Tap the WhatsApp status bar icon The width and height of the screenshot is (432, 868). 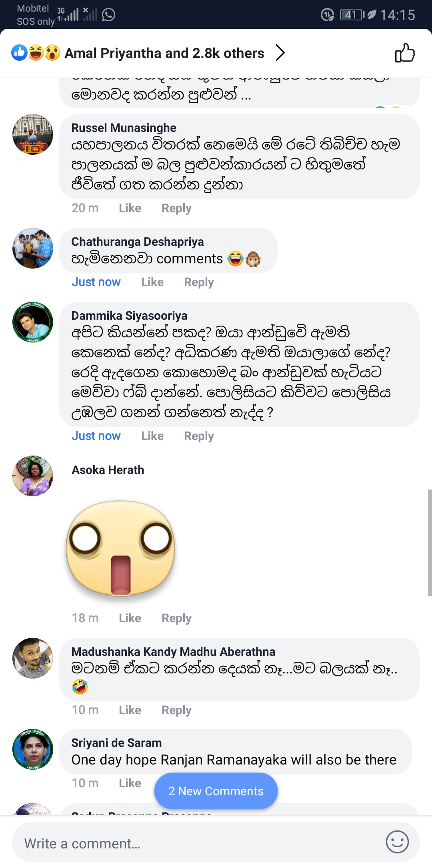[x=108, y=15]
